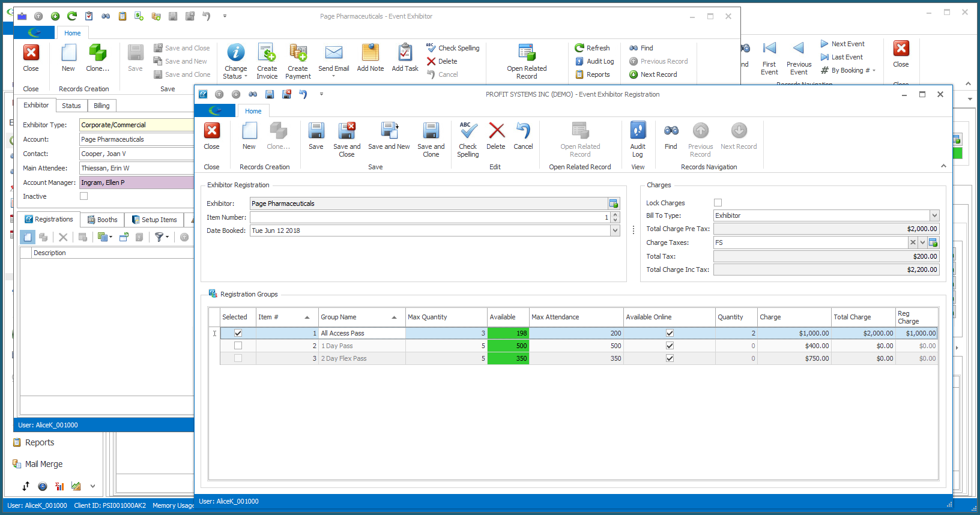Toggle Available Online for All Access Pass

[x=670, y=333]
